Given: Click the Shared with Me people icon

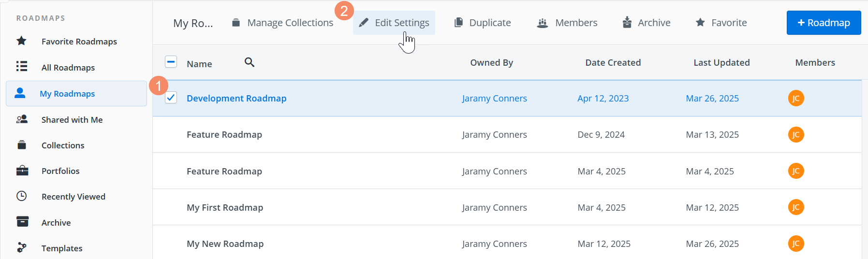Looking at the screenshot, I should (x=22, y=119).
